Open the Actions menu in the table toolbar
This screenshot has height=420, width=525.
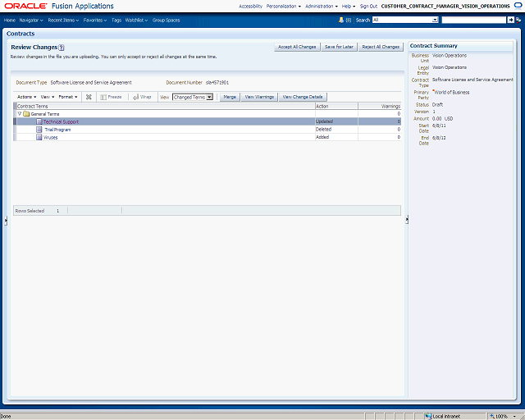coord(26,97)
